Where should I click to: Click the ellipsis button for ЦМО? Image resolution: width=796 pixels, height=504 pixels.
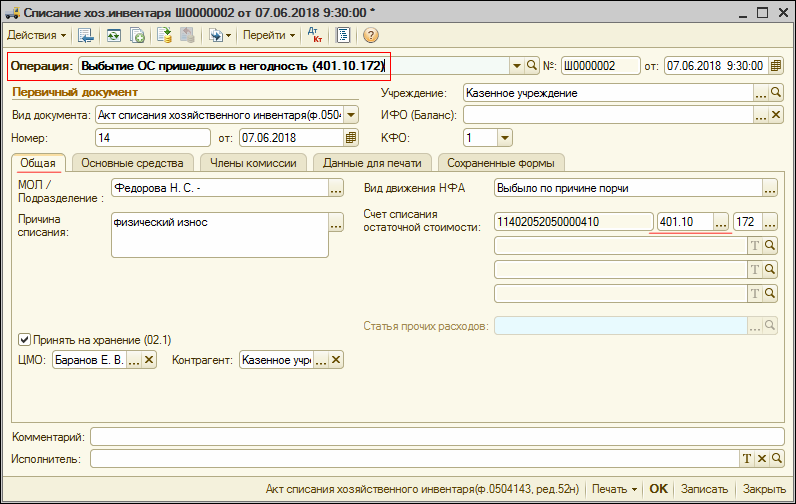point(134,360)
